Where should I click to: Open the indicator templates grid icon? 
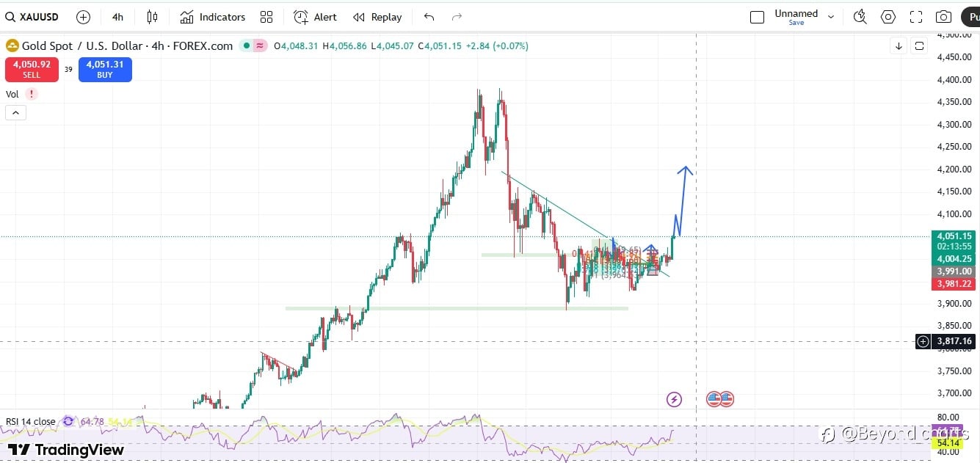coord(266,17)
